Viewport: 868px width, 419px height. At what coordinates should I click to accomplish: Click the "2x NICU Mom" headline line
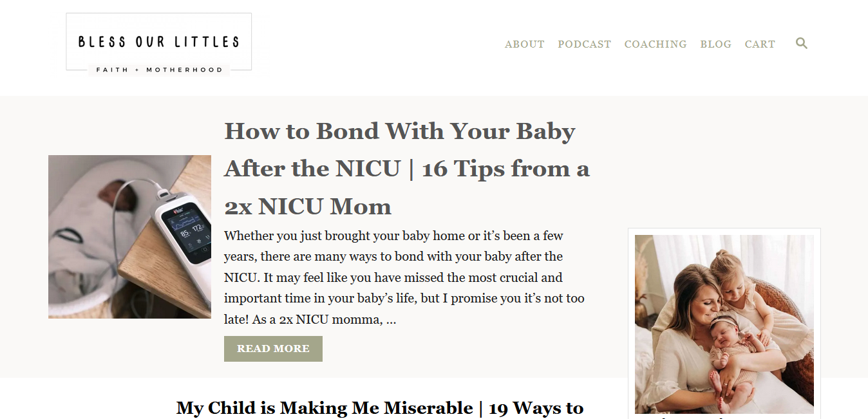pyautogui.click(x=308, y=207)
